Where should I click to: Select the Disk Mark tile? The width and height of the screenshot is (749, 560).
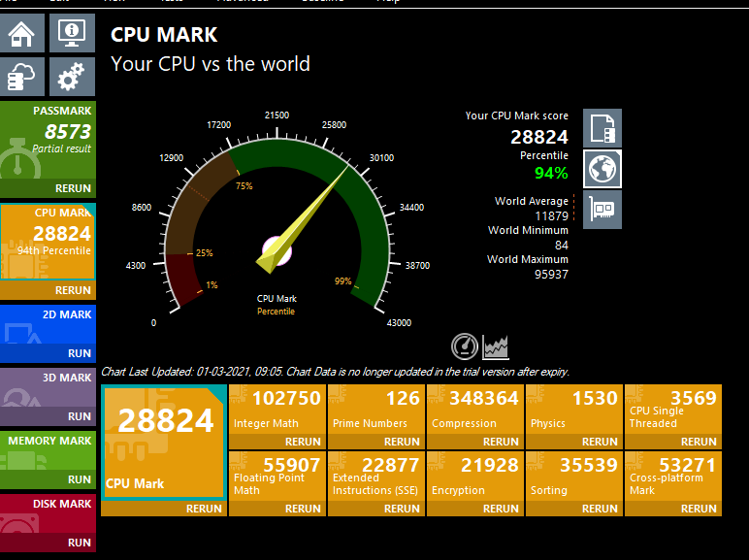pos(48,513)
